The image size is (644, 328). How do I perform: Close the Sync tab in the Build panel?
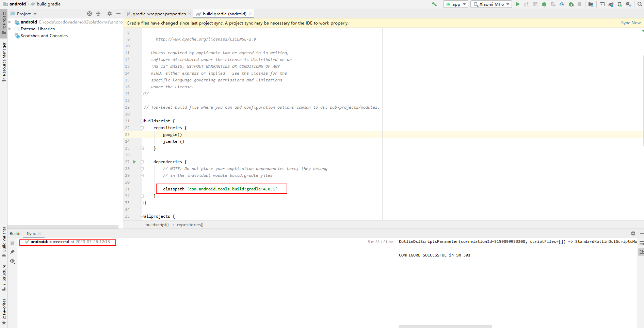pyautogui.click(x=39, y=234)
